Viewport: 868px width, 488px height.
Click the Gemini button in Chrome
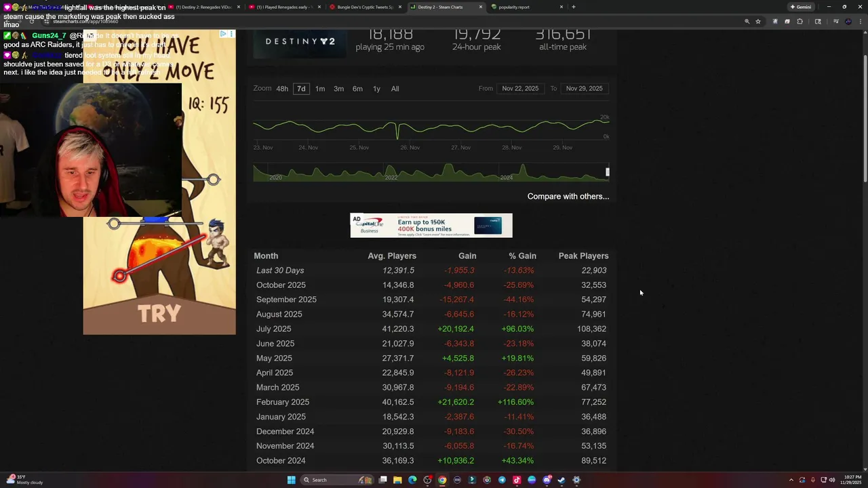point(801,7)
